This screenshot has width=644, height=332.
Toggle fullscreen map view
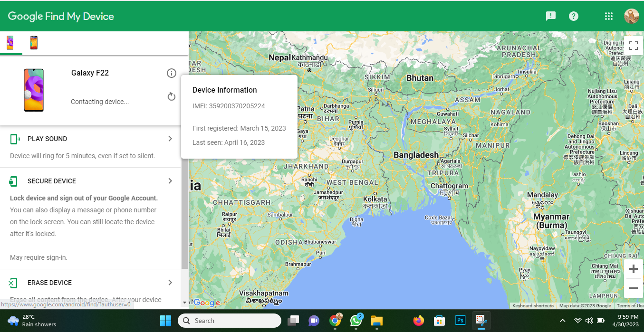click(x=633, y=46)
